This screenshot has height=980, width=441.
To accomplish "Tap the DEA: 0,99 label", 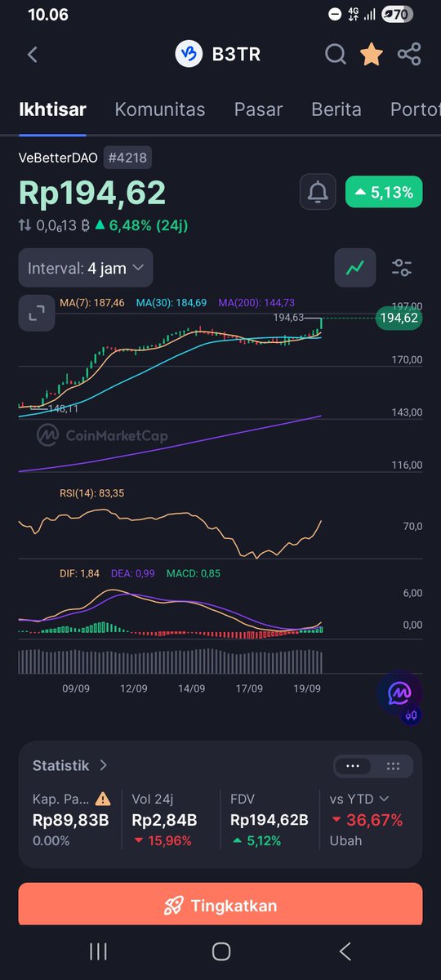I will coord(132,573).
